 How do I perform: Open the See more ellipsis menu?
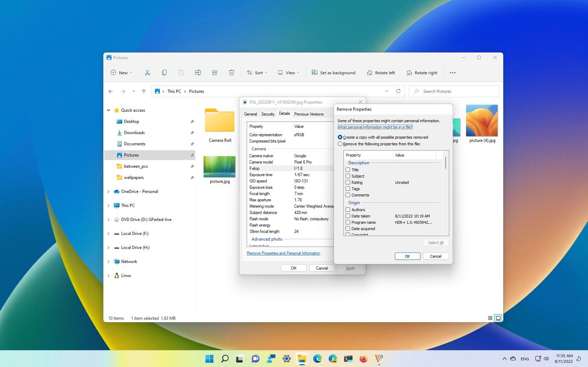(452, 72)
